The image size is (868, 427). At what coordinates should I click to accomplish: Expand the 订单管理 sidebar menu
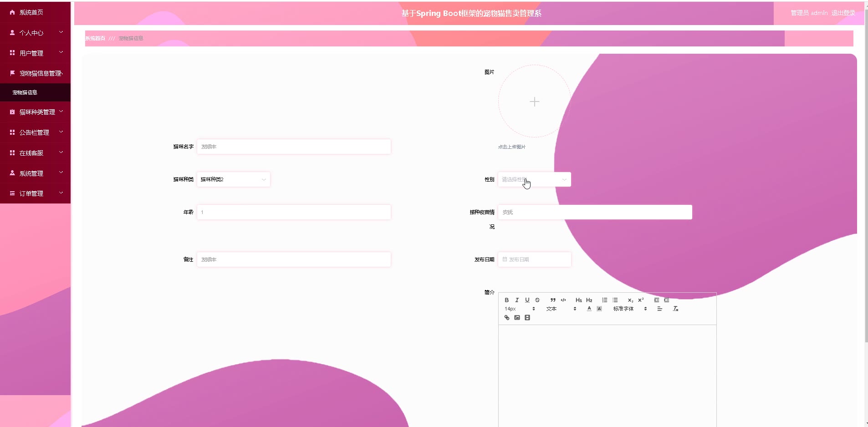pos(36,193)
